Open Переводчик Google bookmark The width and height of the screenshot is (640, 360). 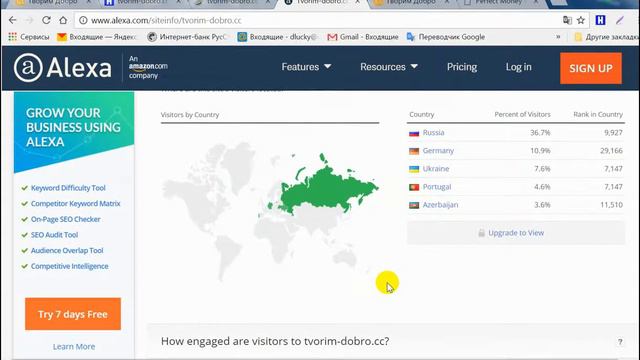coord(446,37)
